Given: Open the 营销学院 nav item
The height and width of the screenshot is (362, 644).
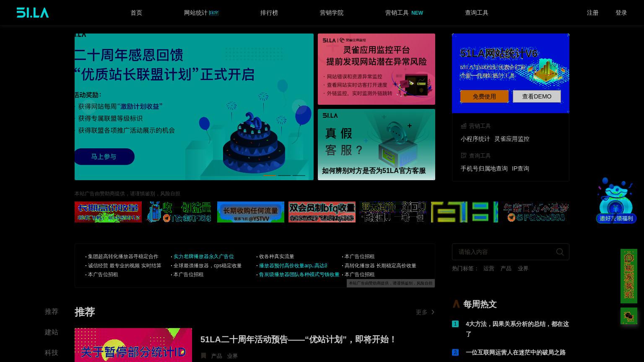Looking at the screenshot, I should click(332, 13).
